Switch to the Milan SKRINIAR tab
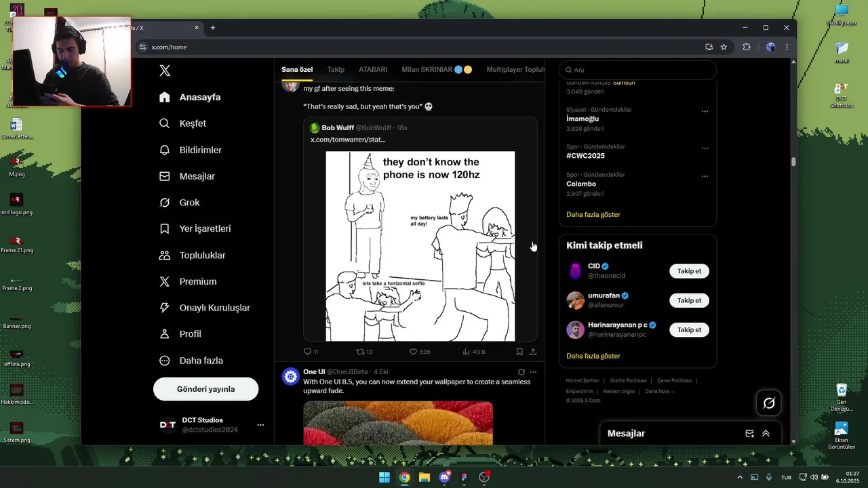 (x=437, y=70)
